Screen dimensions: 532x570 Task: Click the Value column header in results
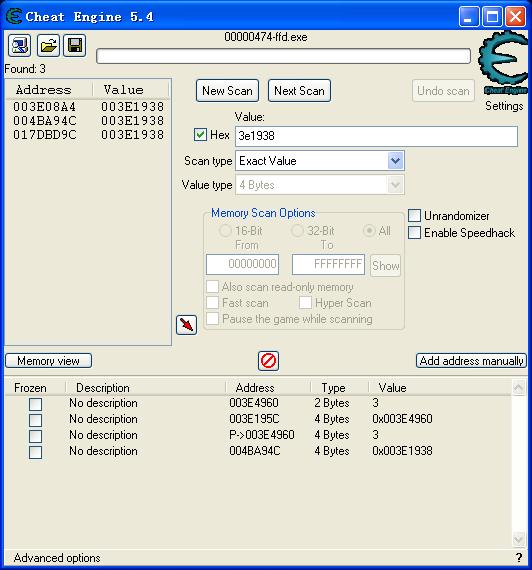[123, 90]
